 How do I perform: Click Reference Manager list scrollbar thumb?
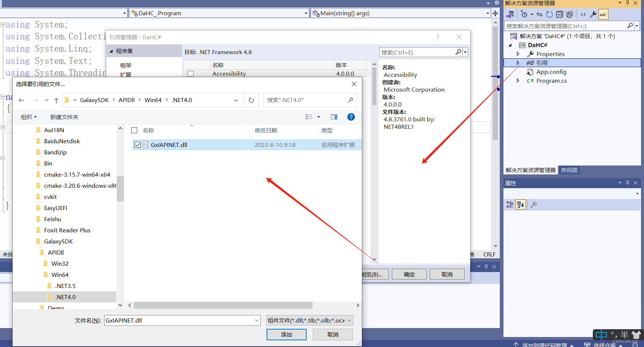(x=374, y=86)
